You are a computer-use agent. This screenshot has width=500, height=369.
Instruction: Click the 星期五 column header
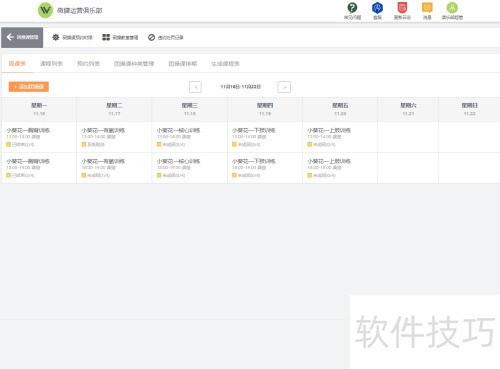[340, 109]
